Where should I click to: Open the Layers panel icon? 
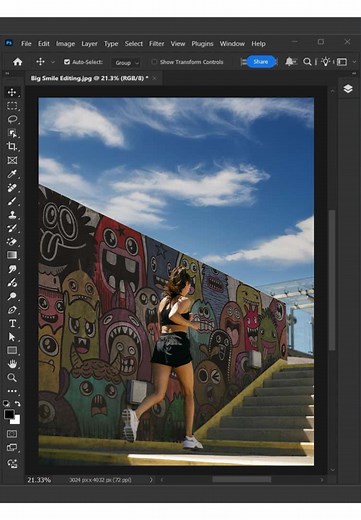pos(348,89)
